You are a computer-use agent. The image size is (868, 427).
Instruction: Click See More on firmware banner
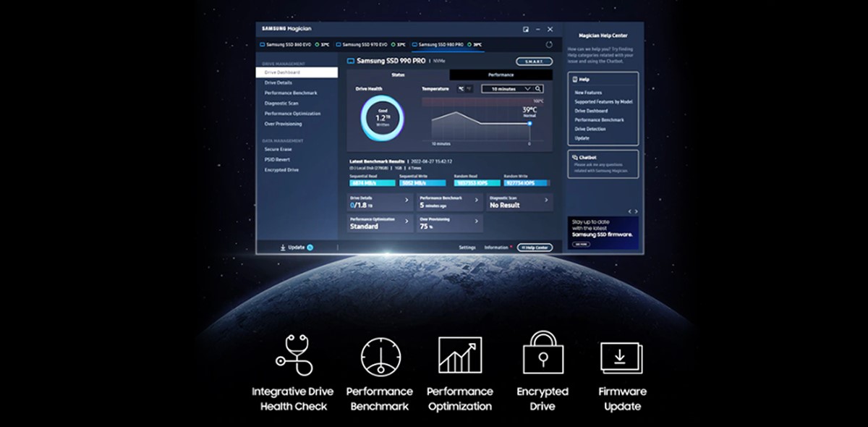point(580,244)
